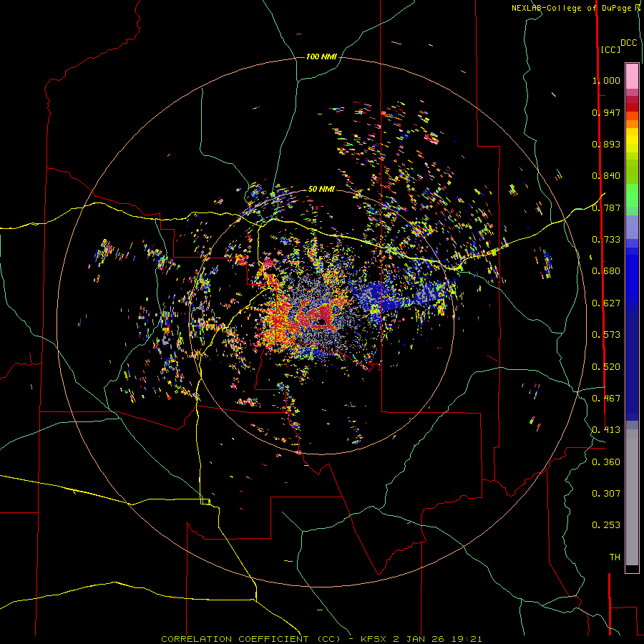This screenshot has height=644, width=644.
Task: Click the large gray color bar segment
Action: pyautogui.click(x=632, y=497)
